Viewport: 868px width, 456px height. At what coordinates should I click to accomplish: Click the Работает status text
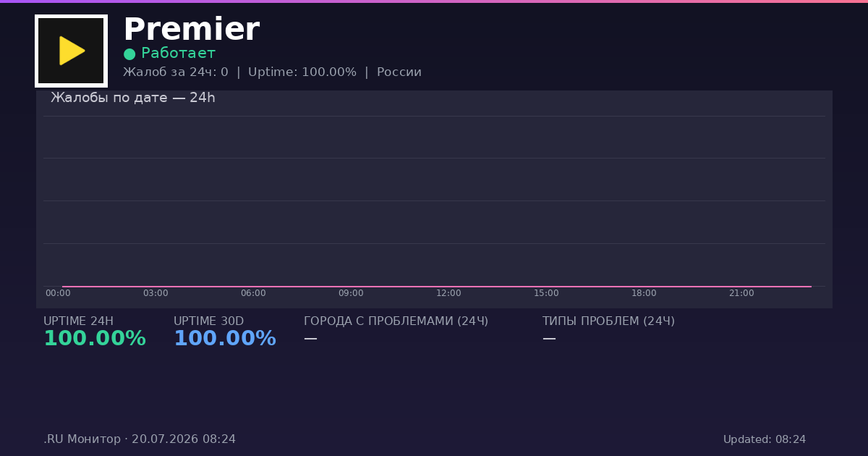(x=178, y=54)
